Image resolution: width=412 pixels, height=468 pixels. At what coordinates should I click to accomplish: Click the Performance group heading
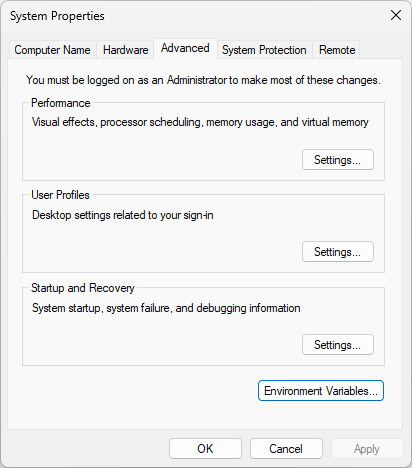coord(61,103)
